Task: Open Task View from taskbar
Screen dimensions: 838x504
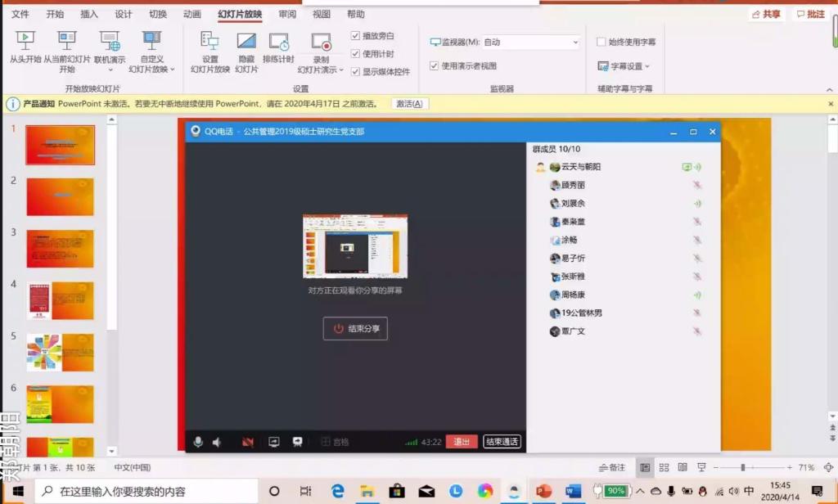Action: click(306, 491)
